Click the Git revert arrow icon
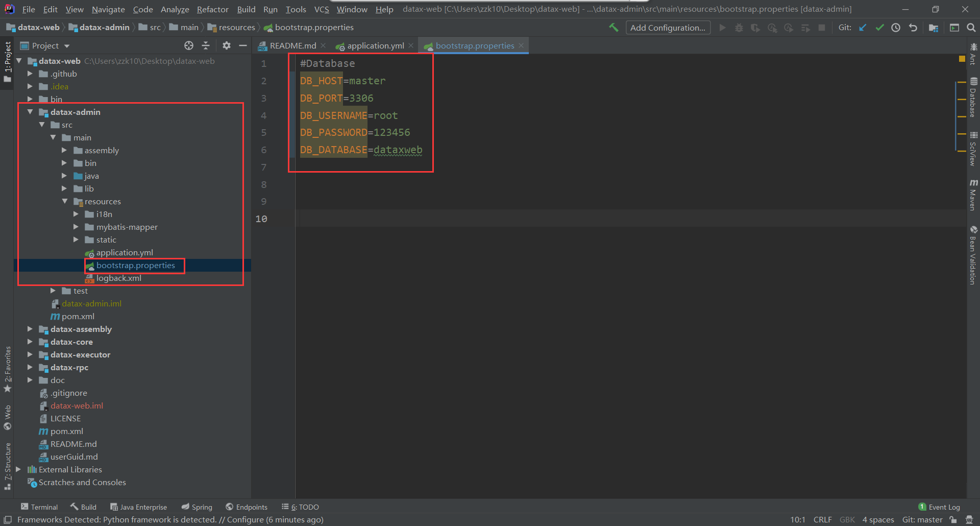This screenshot has height=526, width=980. pyautogui.click(x=913, y=28)
